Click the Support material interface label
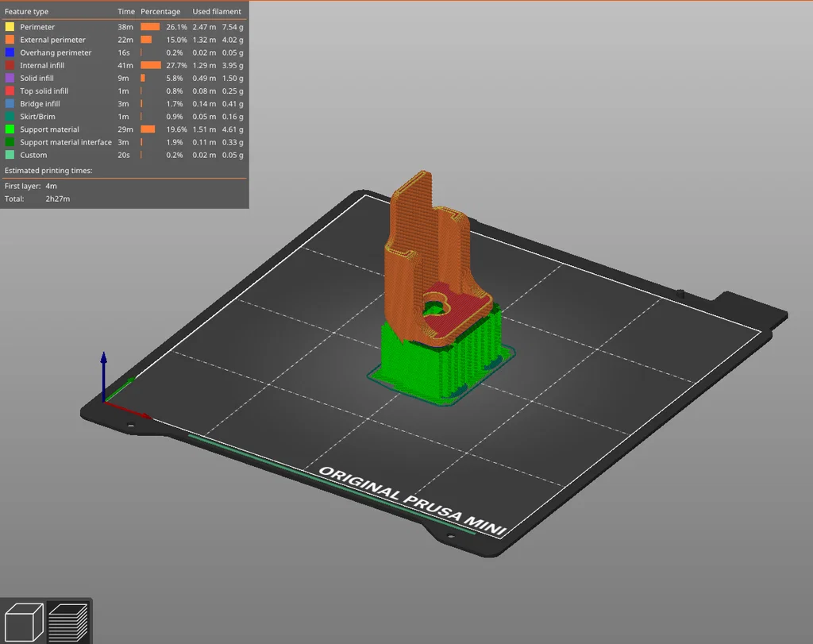The height and width of the screenshot is (644, 813). pos(66,142)
